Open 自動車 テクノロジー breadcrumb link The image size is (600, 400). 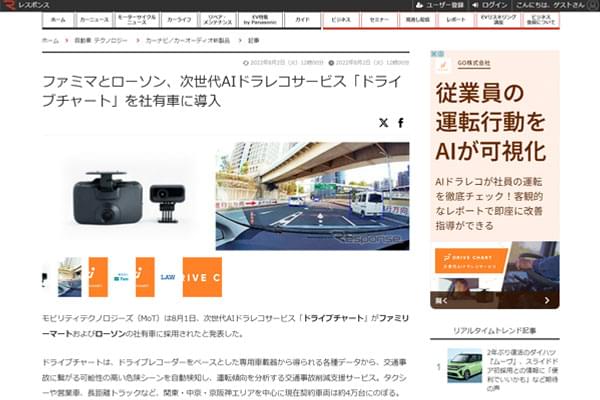tap(101, 41)
